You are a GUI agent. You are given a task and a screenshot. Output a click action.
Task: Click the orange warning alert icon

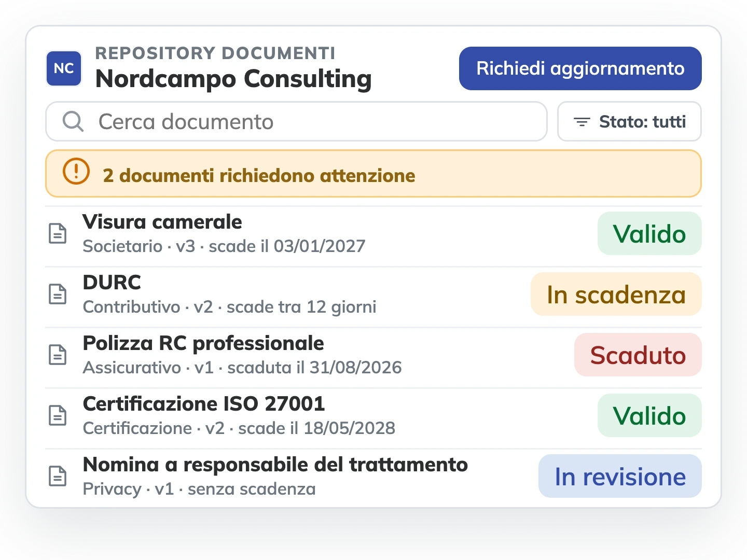pyautogui.click(x=76, y=171)
